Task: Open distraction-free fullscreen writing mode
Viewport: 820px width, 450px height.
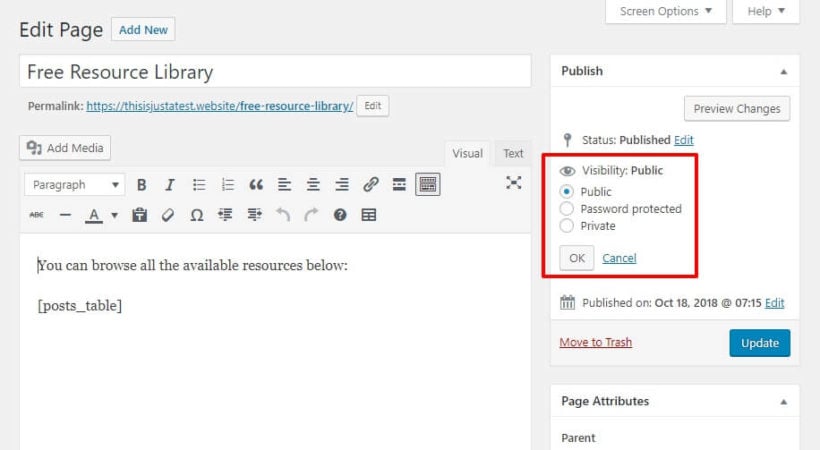Action: pyautogui.click(x=514, y=183)
